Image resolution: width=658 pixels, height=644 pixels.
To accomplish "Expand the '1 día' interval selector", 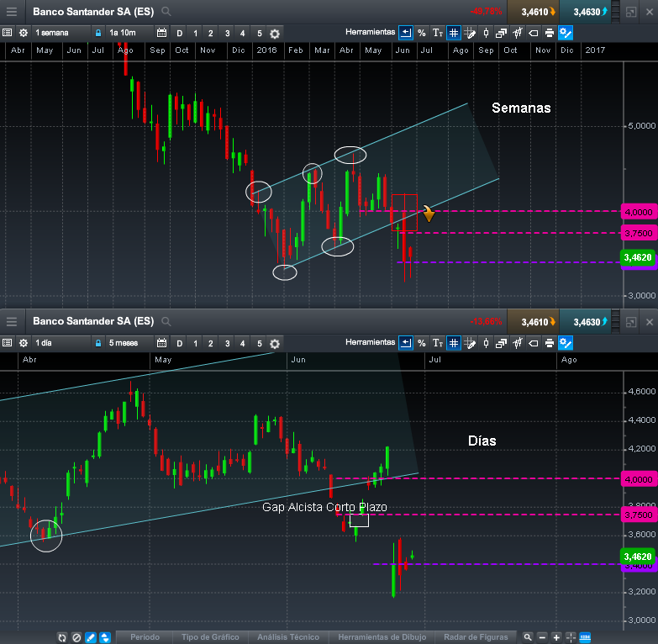I will pyautogui.click(x=61, y=343).
